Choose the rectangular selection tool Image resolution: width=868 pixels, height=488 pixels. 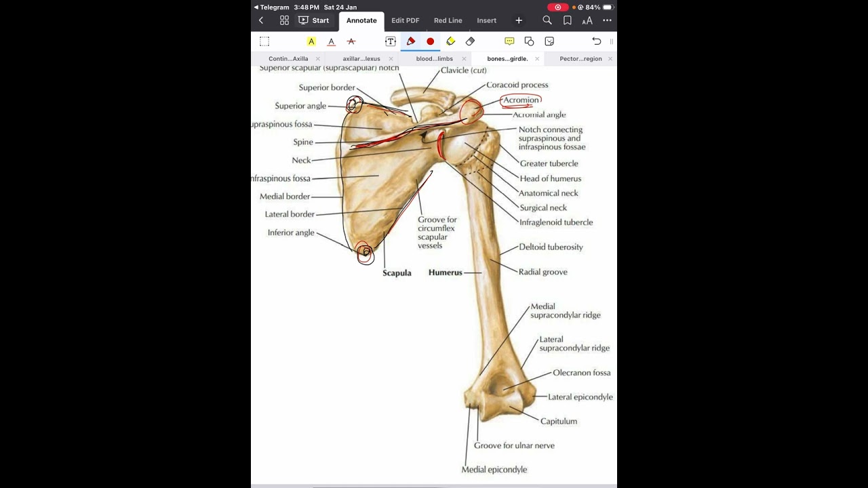264,41
